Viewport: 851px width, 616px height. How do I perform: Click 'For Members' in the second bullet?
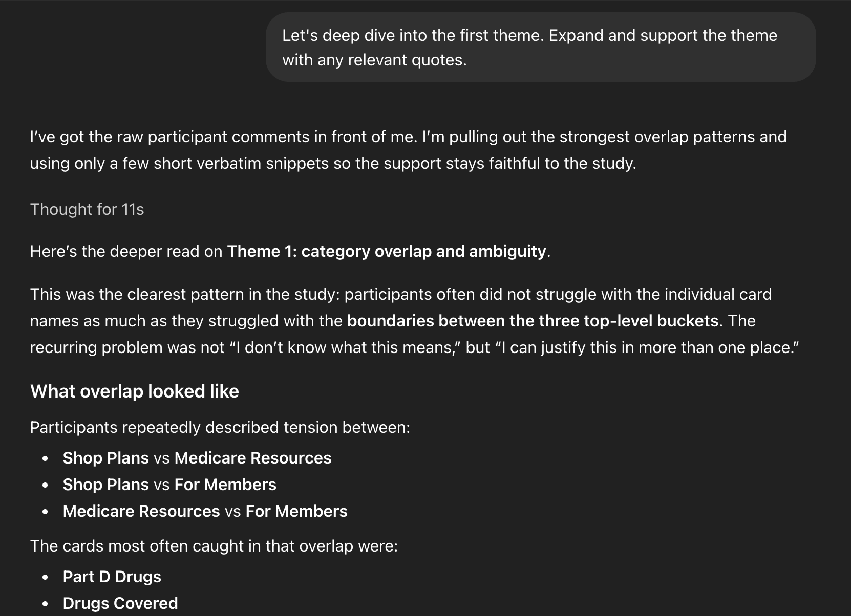225,485
